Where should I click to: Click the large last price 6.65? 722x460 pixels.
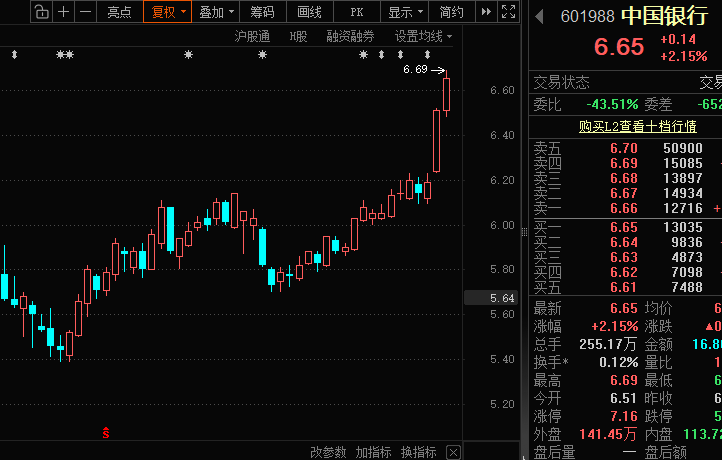click(x=619, y=47)
